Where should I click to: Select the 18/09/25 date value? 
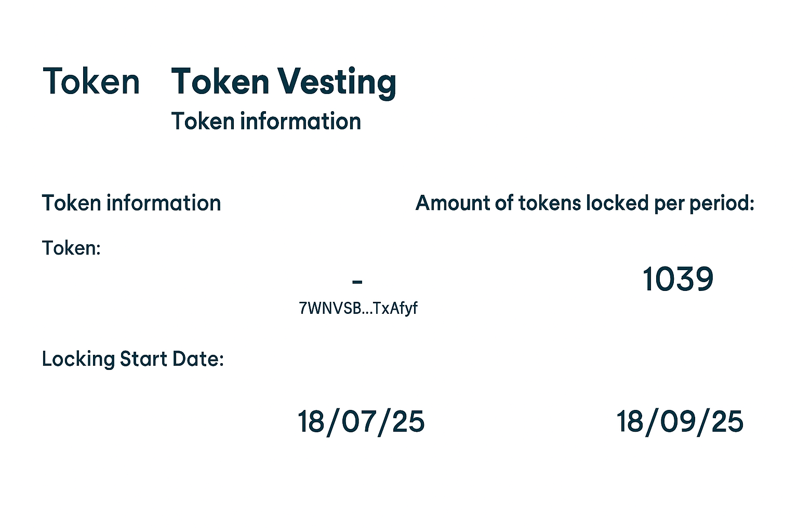coord(680,421)
